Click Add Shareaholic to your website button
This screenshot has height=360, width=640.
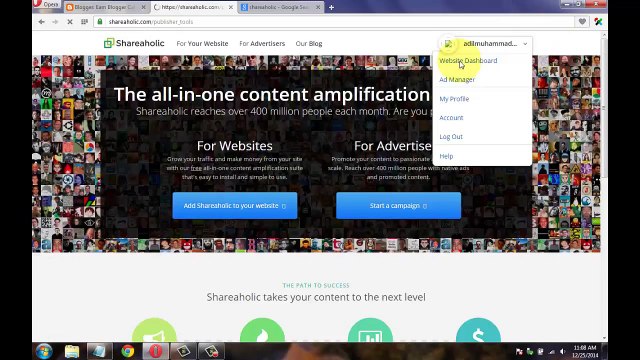click(x=235, y=206)
